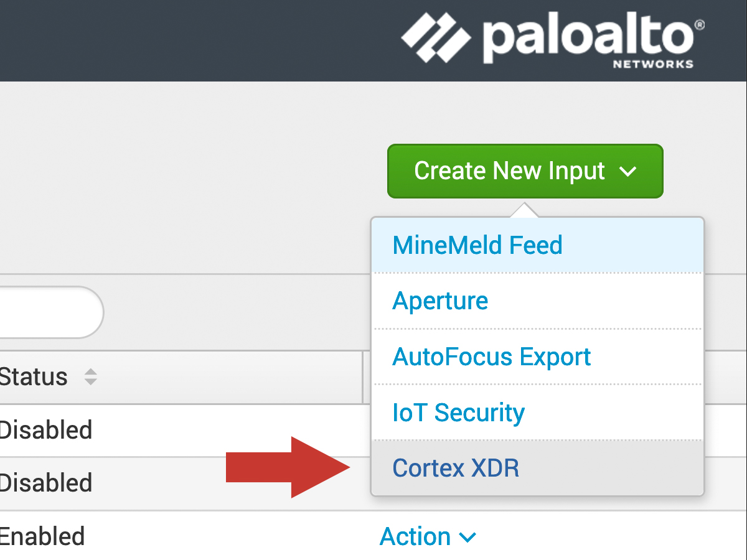Open the Action dropdown link

coord(416,536)
